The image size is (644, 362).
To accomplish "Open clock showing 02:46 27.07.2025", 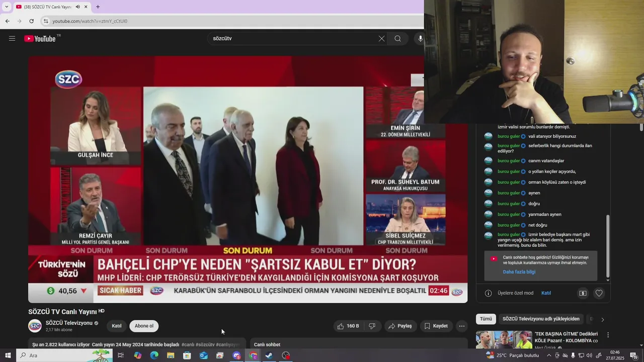I will pyautogui.click(x=615, y=355).
